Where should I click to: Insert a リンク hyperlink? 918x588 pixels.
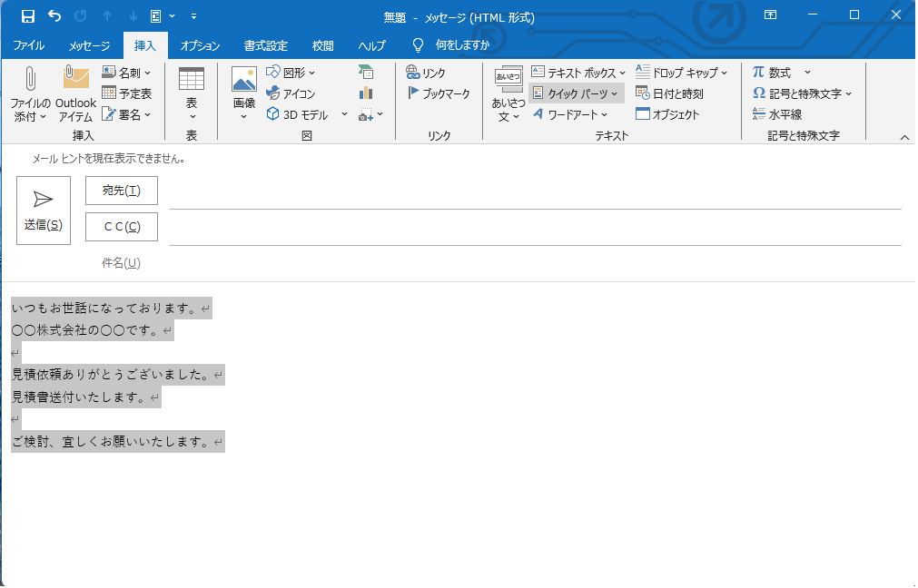pos(426,73)
